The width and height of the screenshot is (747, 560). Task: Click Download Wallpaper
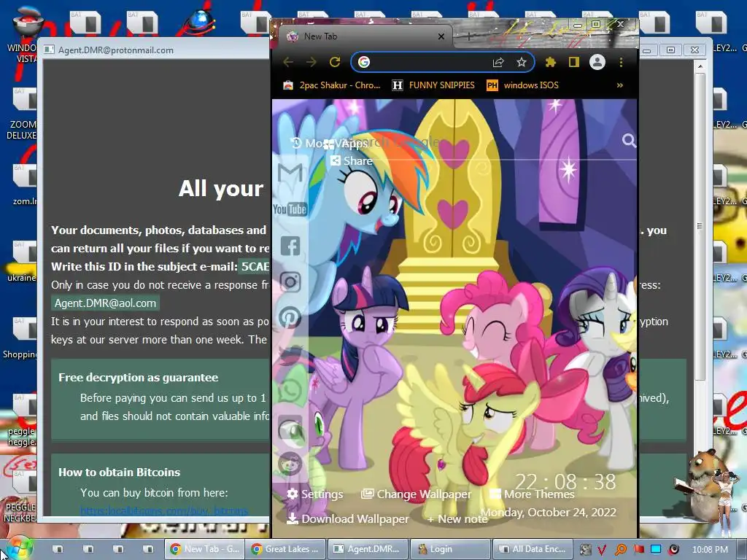coord(348,519)
